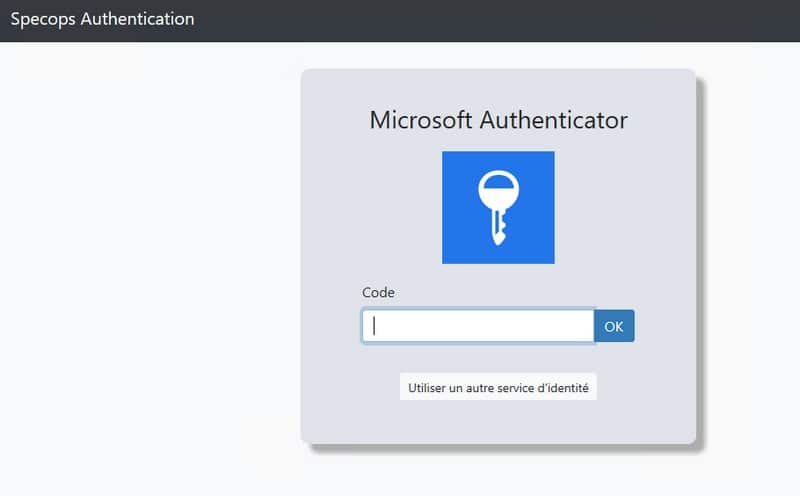Submit the code with the OK button

pyautogui.click(x=614, y=326)
